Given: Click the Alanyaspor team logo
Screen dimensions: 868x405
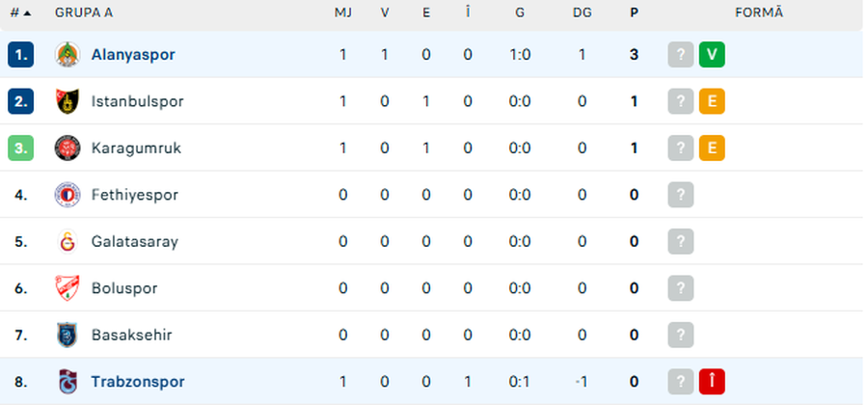Looking at the screenshot, I should pos(67,55).
